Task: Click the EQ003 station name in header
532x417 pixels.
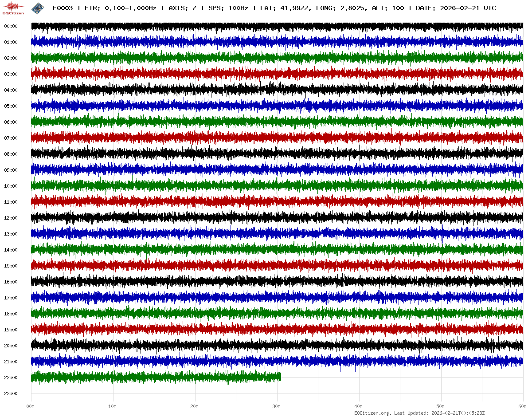Action: 63,8
